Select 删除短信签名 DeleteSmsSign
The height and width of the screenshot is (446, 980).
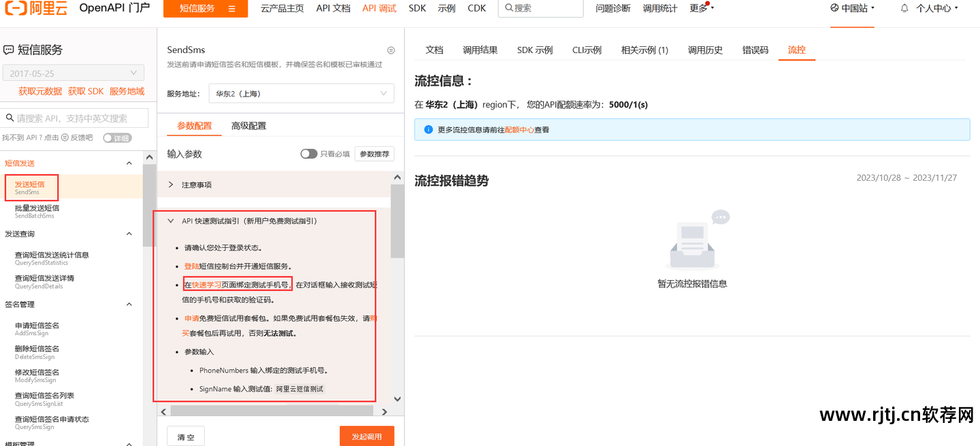pos(37,352)
